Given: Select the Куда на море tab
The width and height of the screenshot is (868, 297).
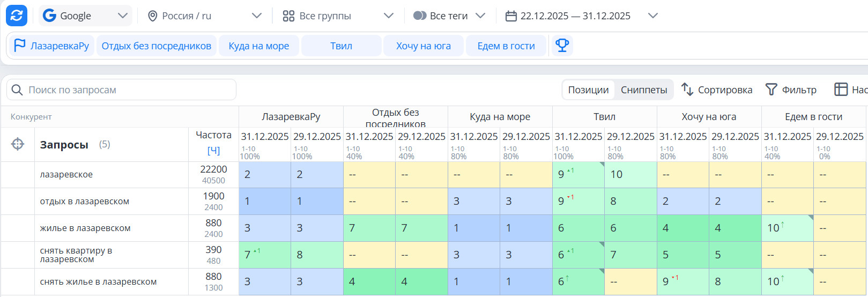Looking at the screenshot, I should coord(258,46).
